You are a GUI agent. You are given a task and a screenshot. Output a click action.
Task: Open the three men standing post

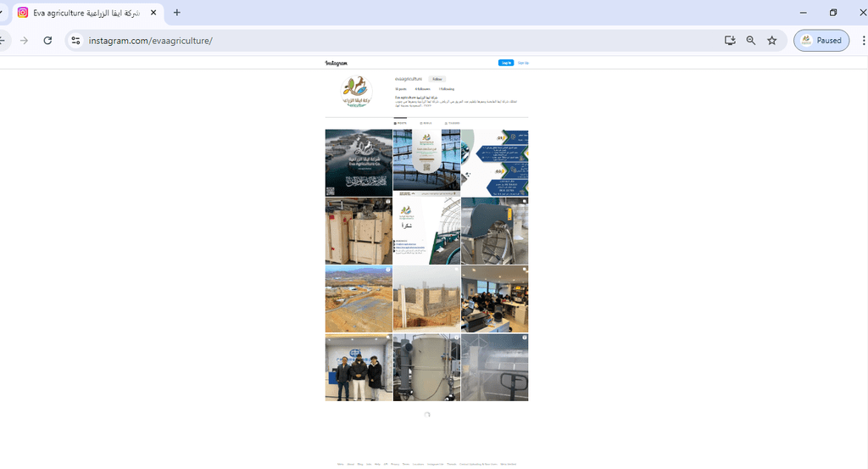click(x=359, y=367)
